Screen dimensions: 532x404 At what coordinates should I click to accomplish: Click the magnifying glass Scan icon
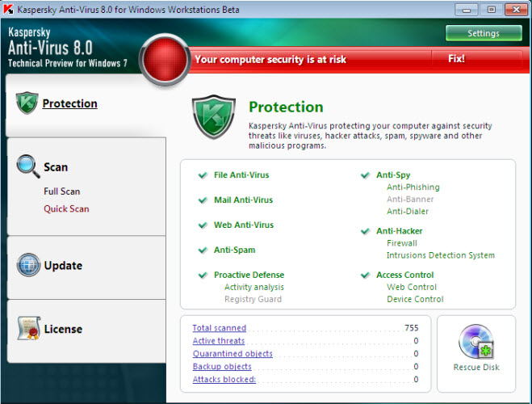28,166
